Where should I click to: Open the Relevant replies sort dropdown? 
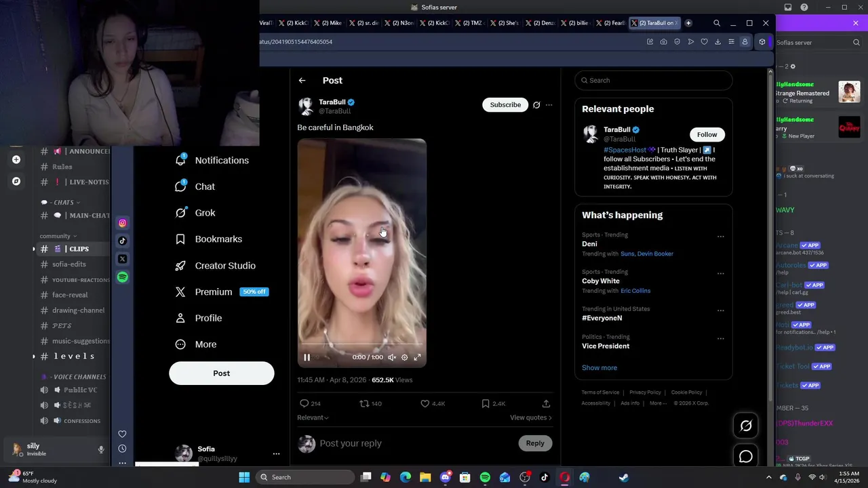click(x=313, y=418)
